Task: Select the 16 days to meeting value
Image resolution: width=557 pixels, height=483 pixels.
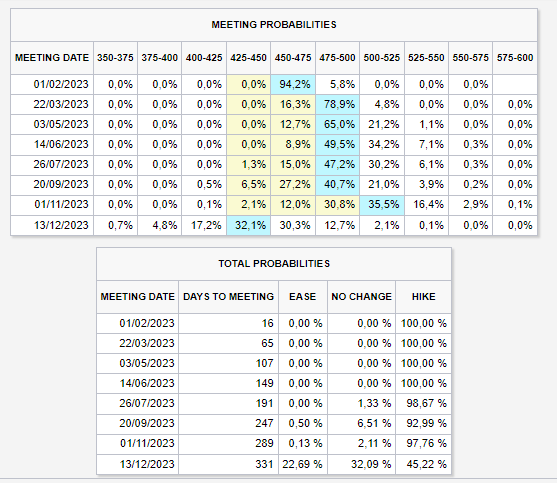Action: point(228,323)
